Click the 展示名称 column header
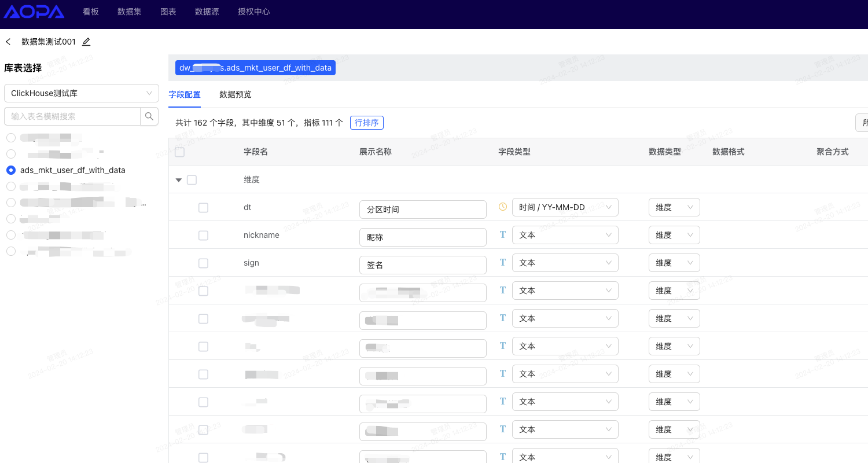868x463 pixels. point(376,152)
